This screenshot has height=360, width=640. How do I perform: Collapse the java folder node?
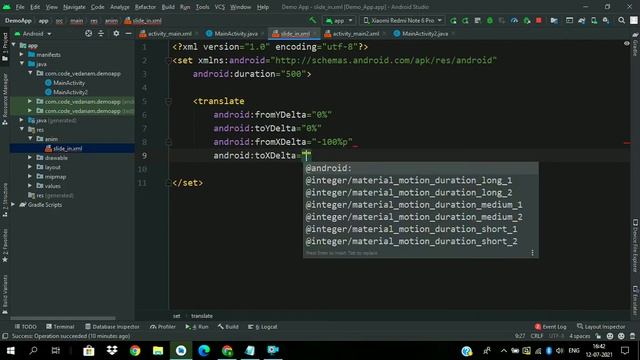click(x=22, y=64)
